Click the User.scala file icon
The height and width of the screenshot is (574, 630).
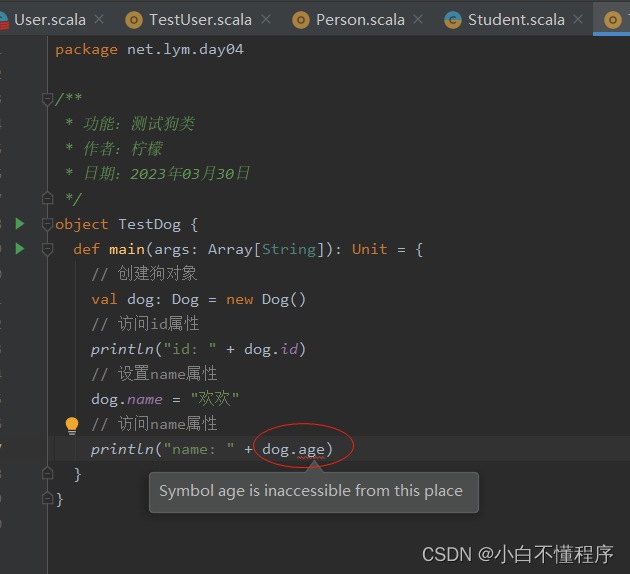(x=3, y=20)
